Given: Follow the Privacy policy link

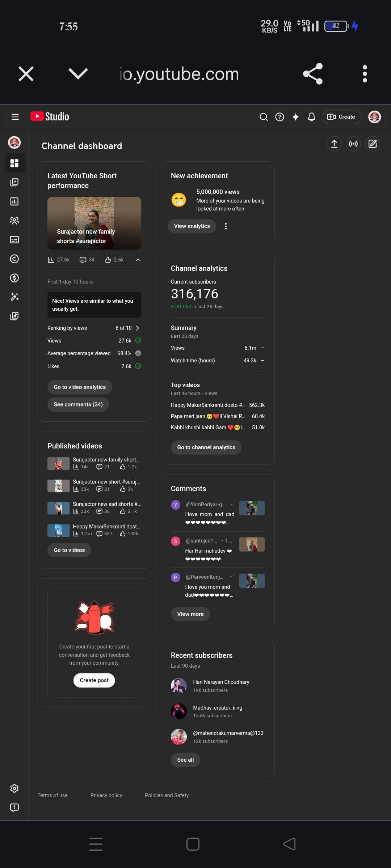Looking at the screenshot, I should [x=106, y=795].
